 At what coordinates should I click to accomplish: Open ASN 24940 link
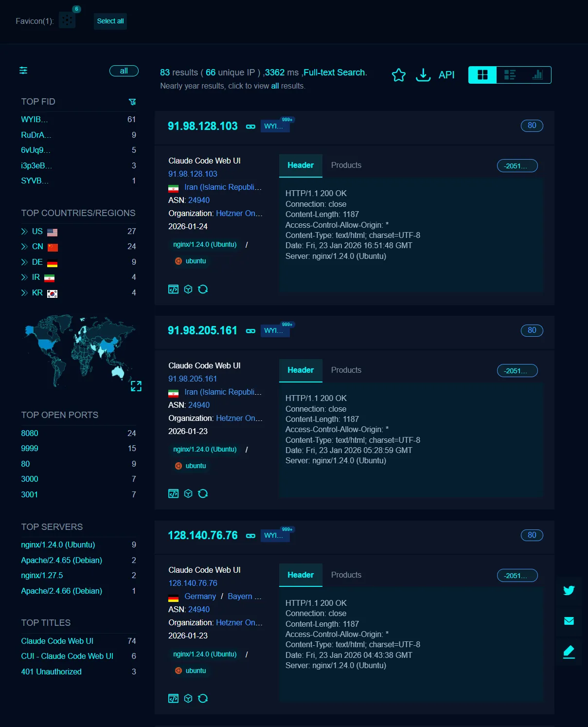199,200
